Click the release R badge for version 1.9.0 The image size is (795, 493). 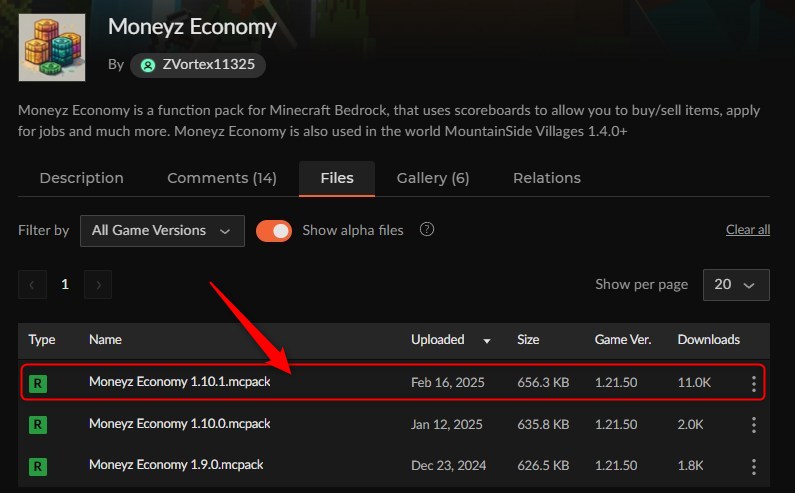pyautogui.click(x=38, y=466)
